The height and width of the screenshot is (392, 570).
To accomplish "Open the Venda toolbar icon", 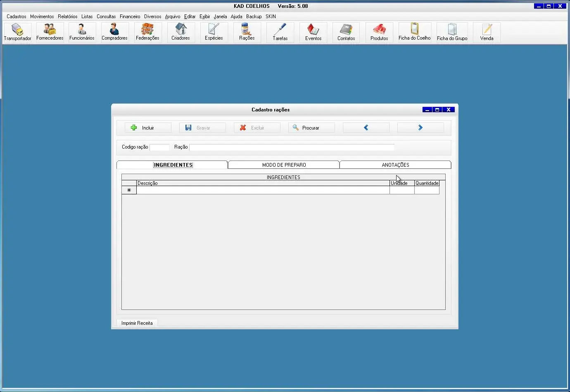I will tap(487, 32).
